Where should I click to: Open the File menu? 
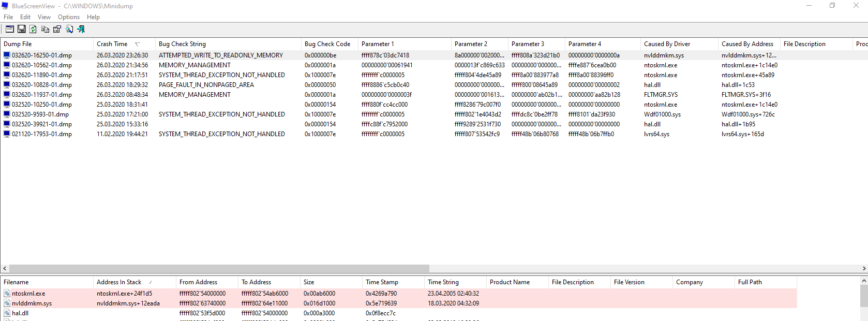point(8,17)
